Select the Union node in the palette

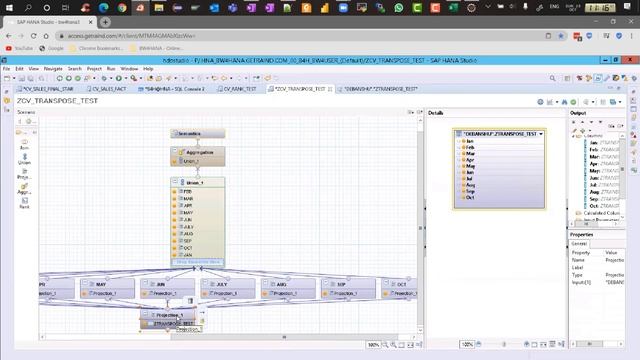tap(24, 159)
